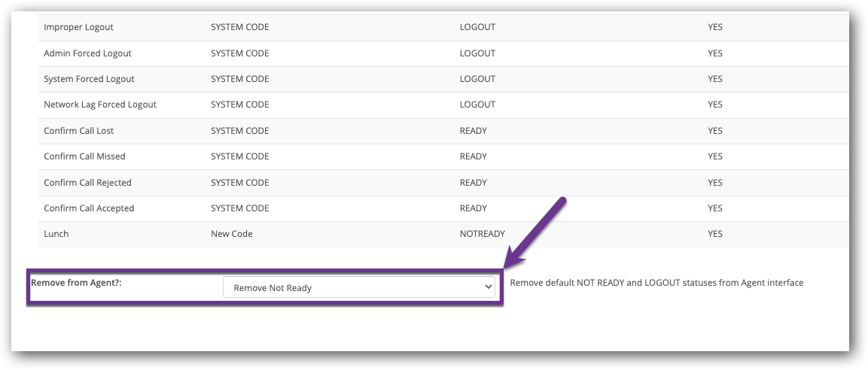
Task: Click YES in System Forced Logout row
Action: point(714,78)
